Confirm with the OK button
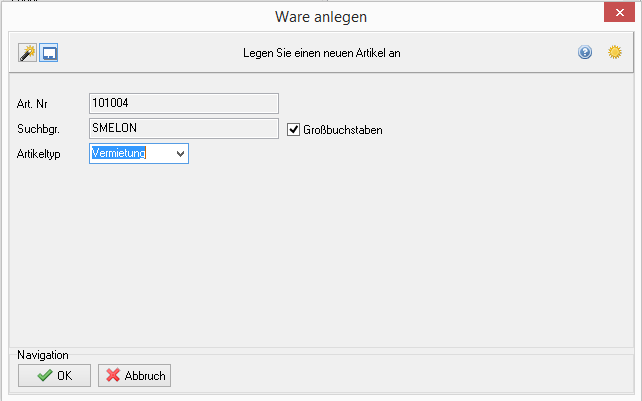This screenshot has height=401, width=642. pyautogui.click(x=54, y=376)
